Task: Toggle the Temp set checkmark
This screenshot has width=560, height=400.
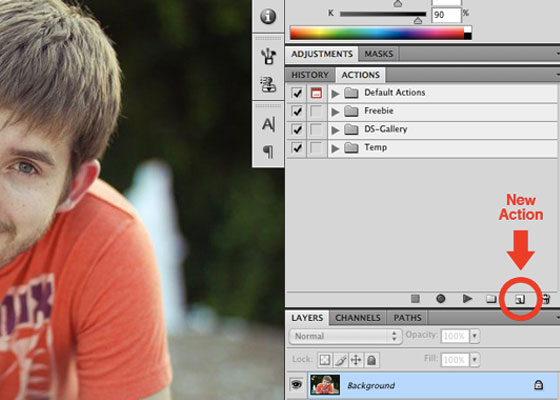Action: (x=297, y=148)
